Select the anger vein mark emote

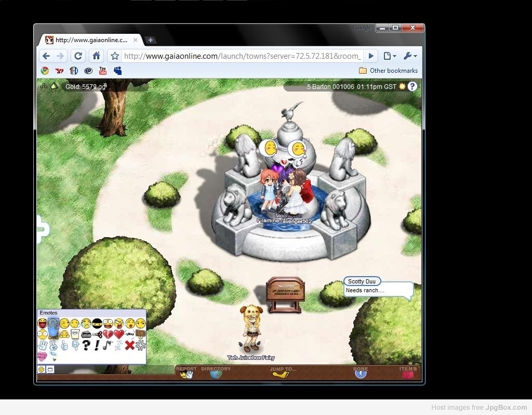pos(140,345)
